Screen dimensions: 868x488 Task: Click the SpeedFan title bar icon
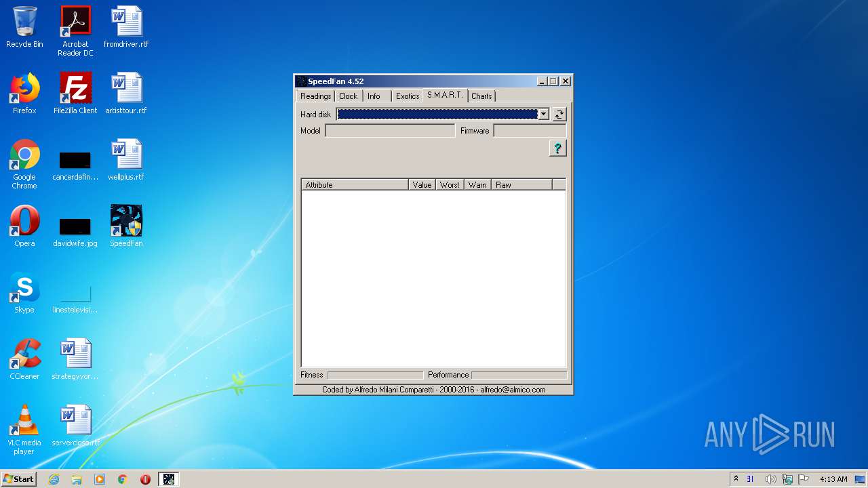click(301, 81)
